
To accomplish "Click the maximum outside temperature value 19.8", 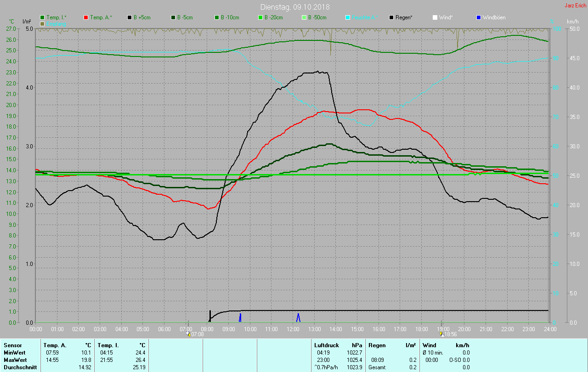I will (x=87, y=360).
